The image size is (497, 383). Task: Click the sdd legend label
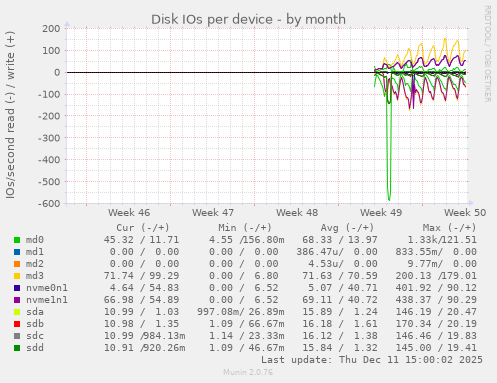(35, 348)
